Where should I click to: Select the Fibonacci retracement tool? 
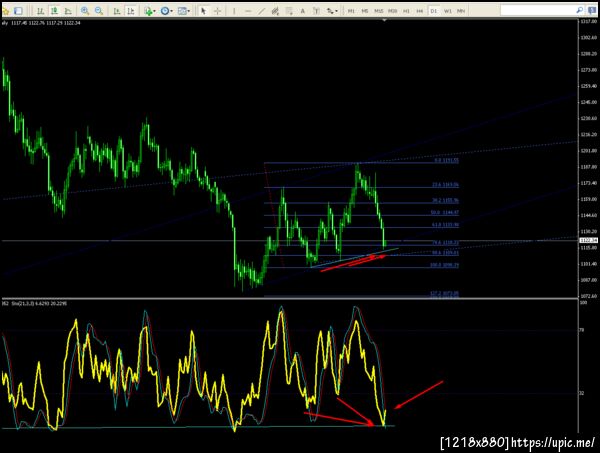pyautogui.click(x=289, y=11)
